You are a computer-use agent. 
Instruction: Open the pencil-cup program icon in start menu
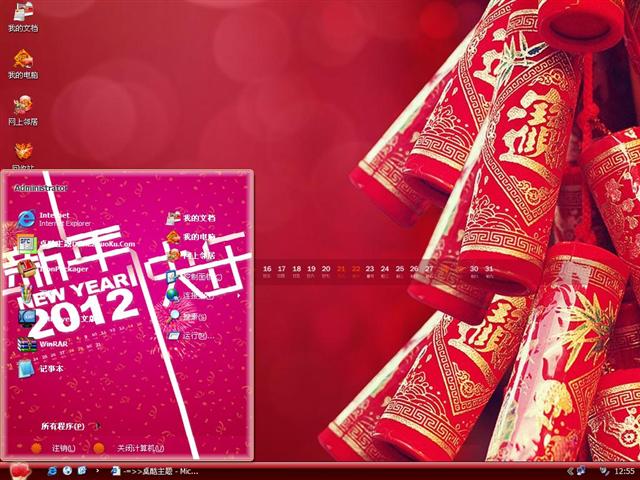tap(26, 293)
